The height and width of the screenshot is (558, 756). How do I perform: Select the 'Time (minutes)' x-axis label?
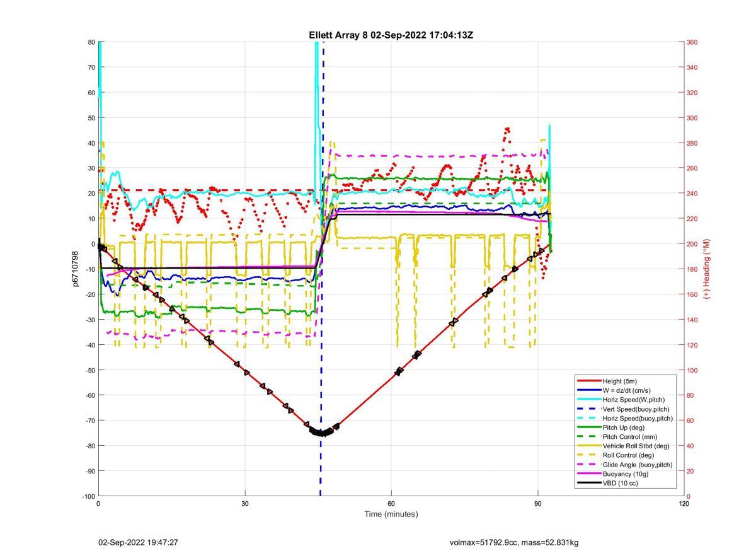pos(391,514)
